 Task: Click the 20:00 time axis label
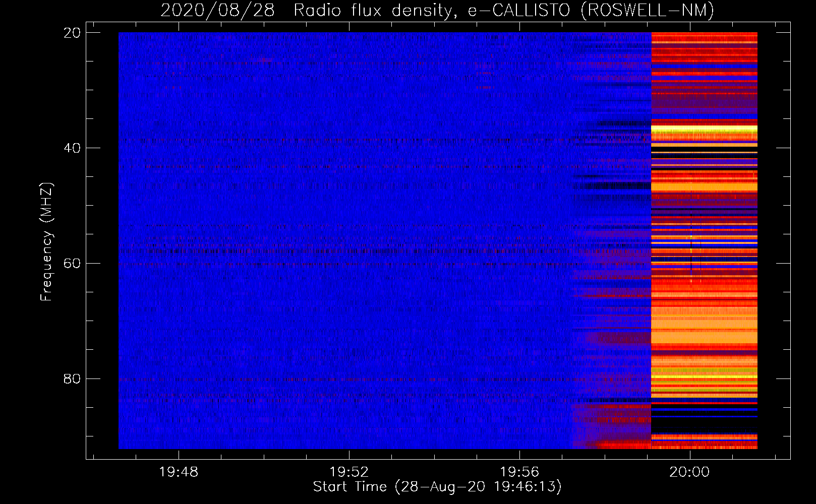point(689,472)
